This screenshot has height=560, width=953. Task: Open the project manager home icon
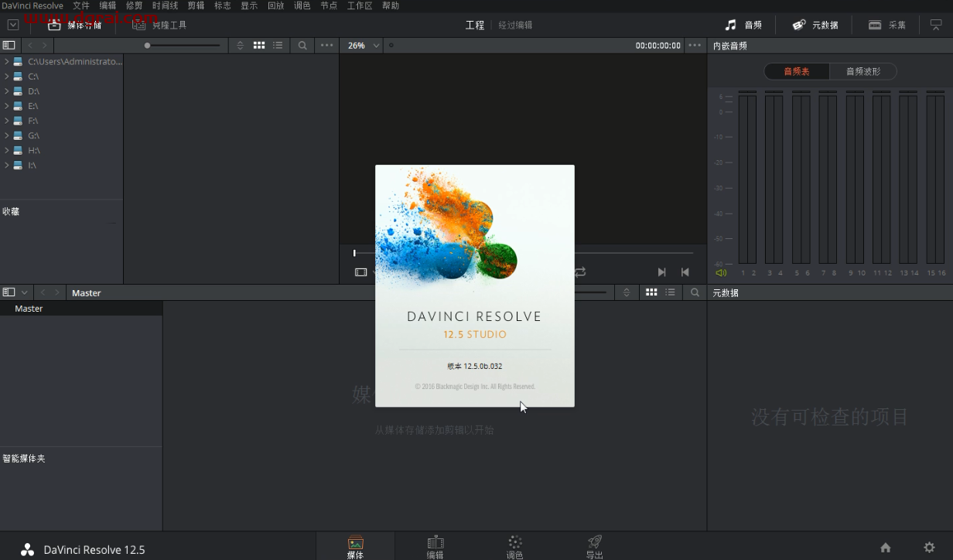pos(886,548)
